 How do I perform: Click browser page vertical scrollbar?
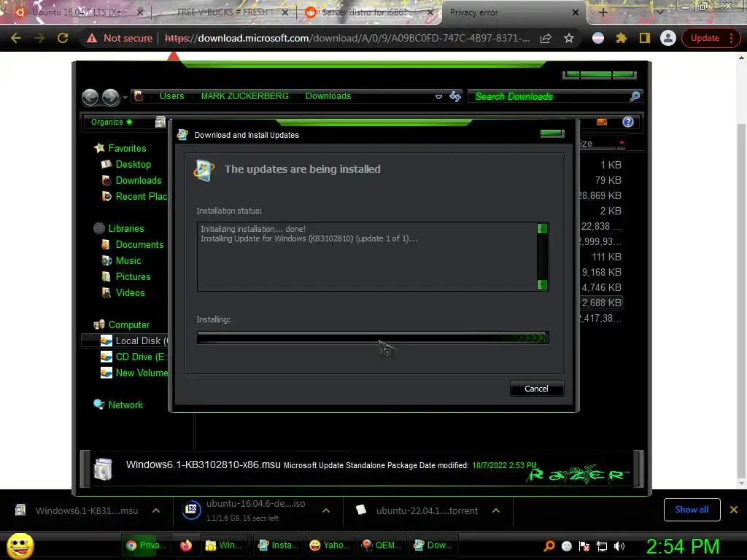click(741, 300)
